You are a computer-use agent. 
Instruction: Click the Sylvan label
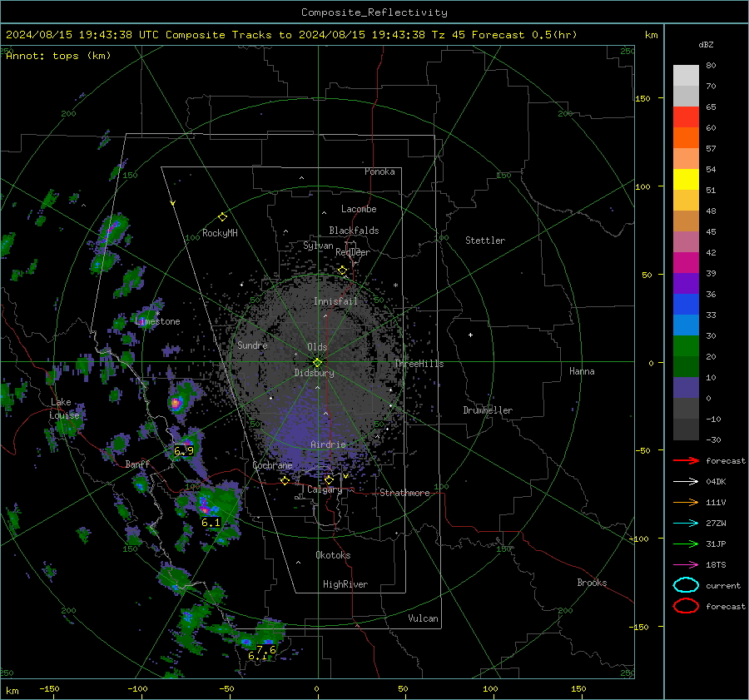click(318, 246)
